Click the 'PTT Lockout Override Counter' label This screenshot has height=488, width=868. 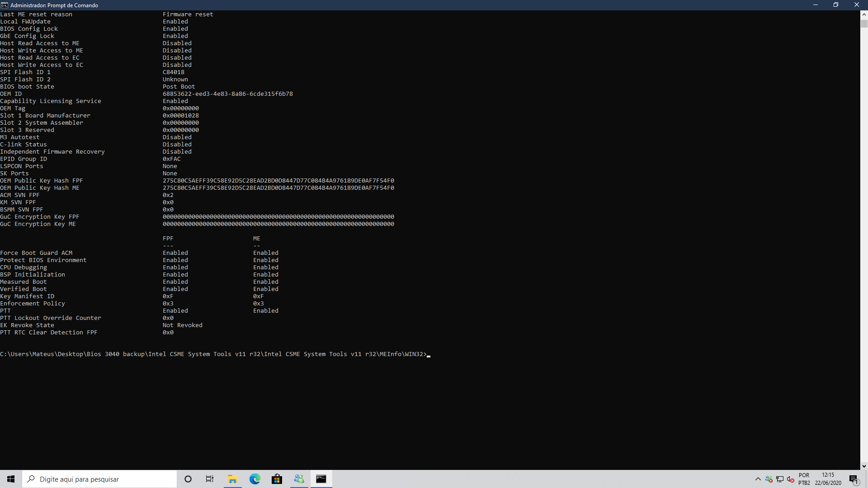51,318
